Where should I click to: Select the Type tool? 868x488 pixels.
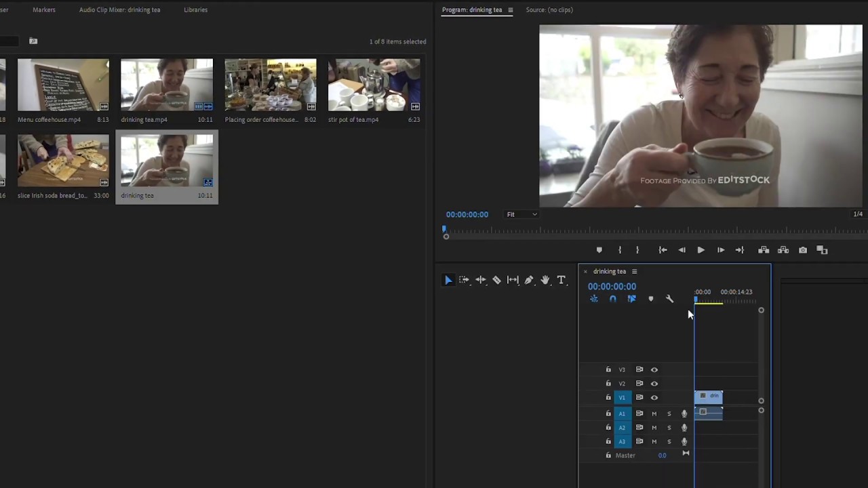point(561,280)
